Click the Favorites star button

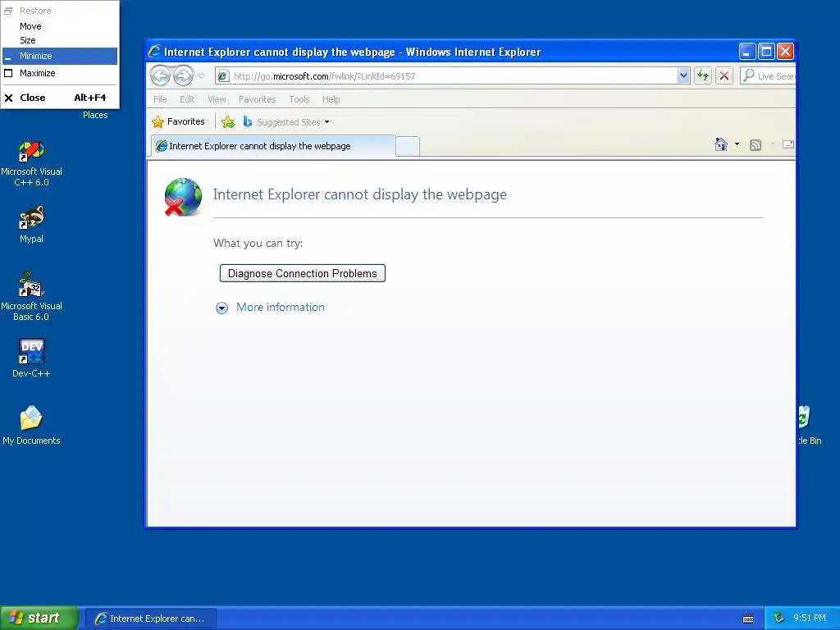(178, 121)
